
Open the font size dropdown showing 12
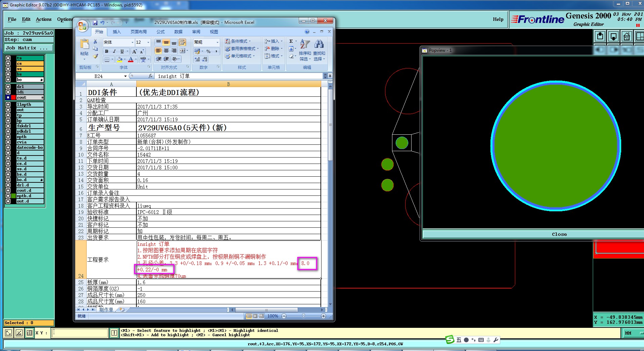point(148,42)
